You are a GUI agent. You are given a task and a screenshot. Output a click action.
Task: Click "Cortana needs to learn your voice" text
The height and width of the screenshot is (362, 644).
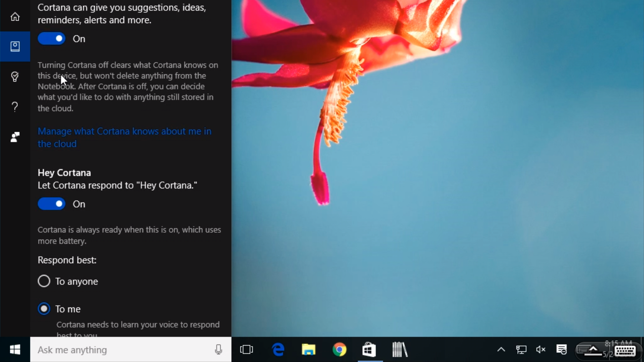pyautogui.click(x=138, y=330)
